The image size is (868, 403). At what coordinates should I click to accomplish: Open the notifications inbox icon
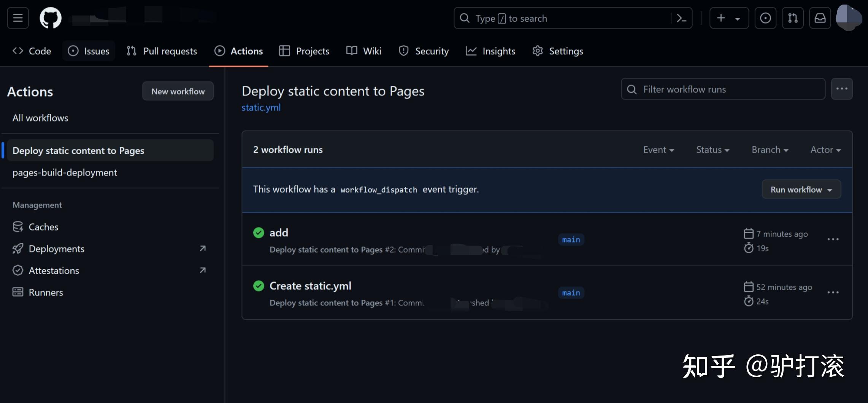pyautogui.click(x=820, y=18)
